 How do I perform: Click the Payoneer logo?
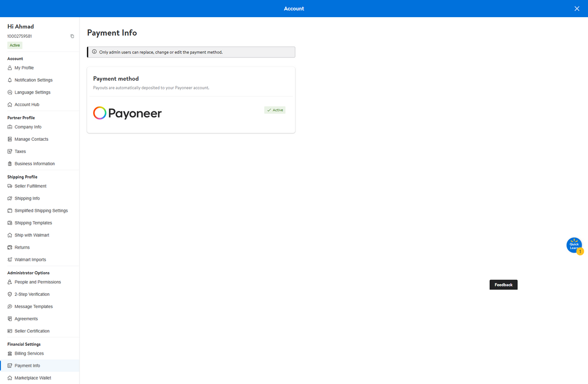127,113
